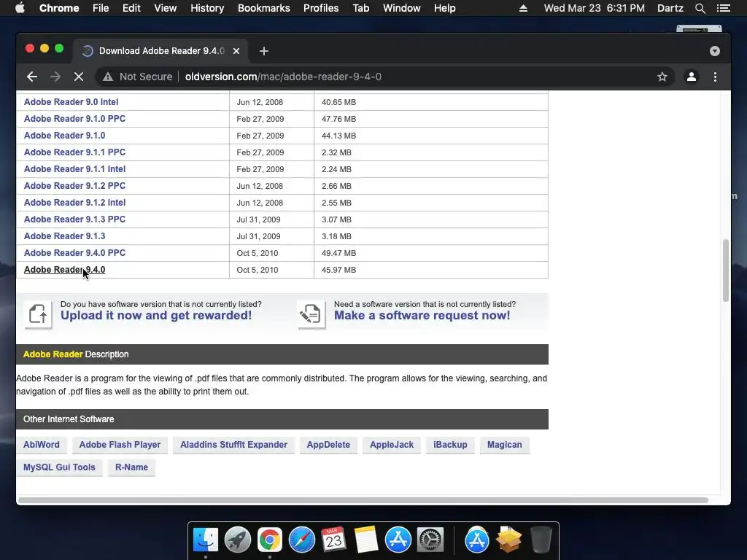This screenshot has width=747, height=560.
Task: Click Upload it now and get rewarded
Action: [156, 315]
